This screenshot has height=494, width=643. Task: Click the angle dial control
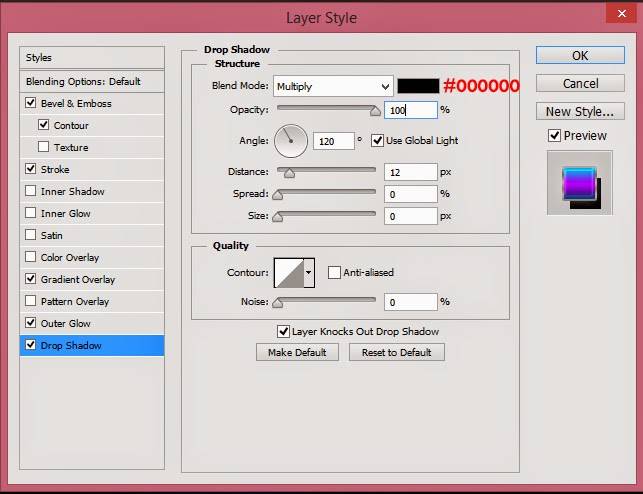click(291, 141)
